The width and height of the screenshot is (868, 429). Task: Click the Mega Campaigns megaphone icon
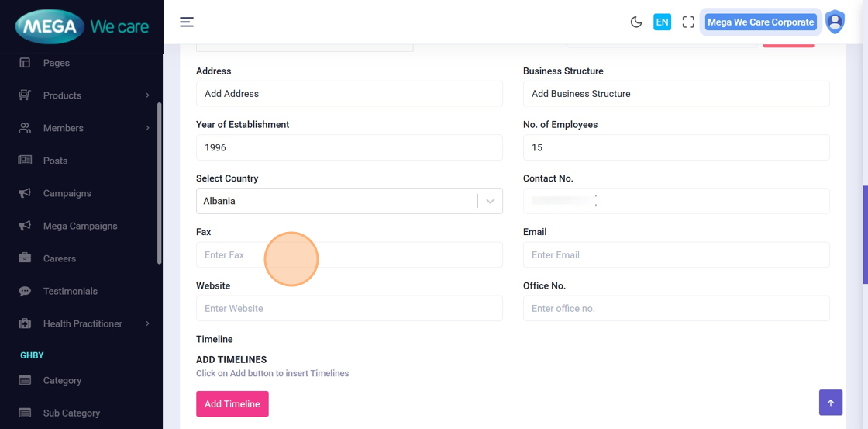(x=25, y=226)
